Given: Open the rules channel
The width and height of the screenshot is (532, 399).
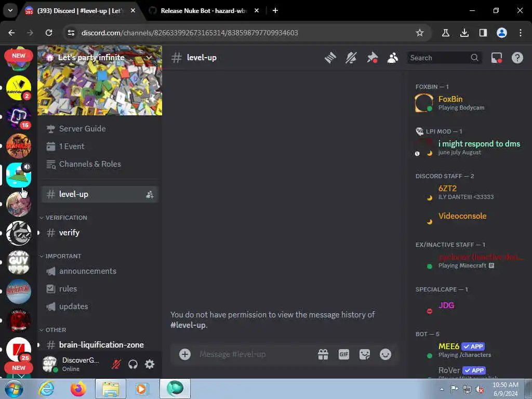Looking at the screenshot, I should [99, 289].
